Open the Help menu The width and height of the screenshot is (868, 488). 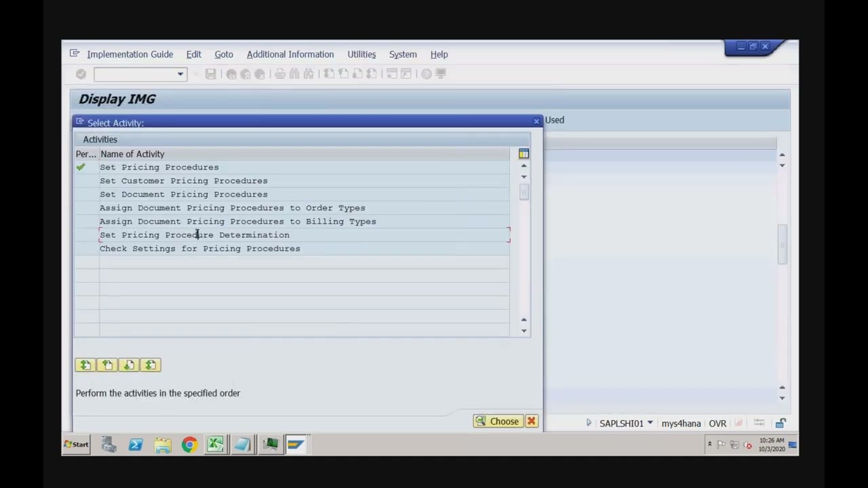tap(439, 54)
